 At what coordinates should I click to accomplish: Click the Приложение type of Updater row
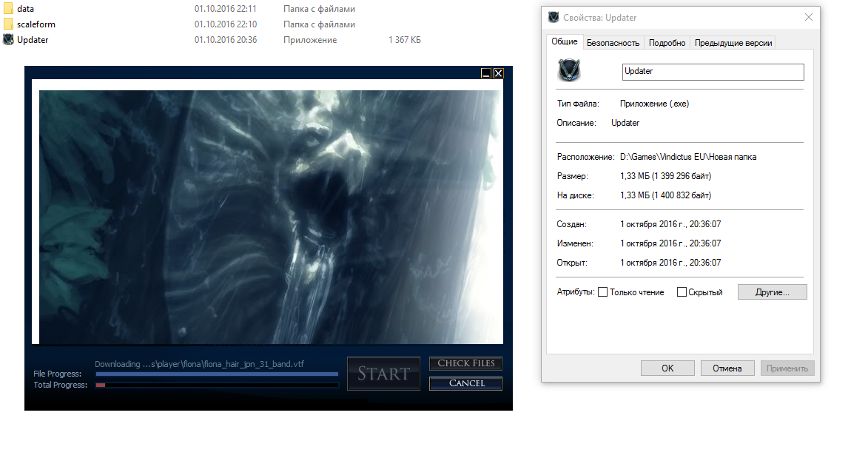[310, 40]
